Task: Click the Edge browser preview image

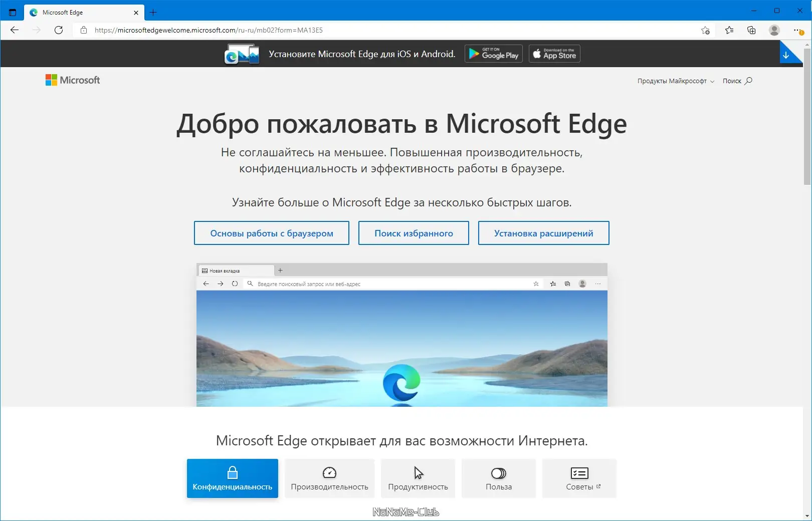Action: (402, 335)
